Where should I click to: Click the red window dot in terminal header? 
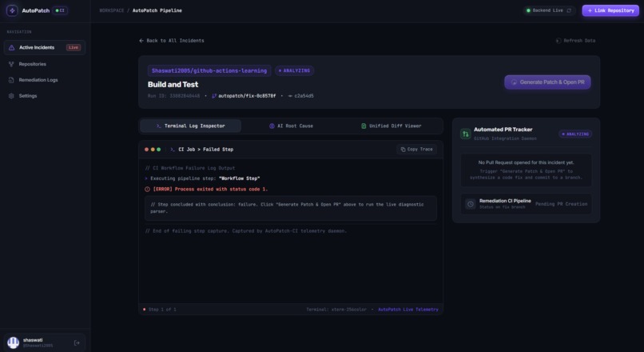[147, 150]
